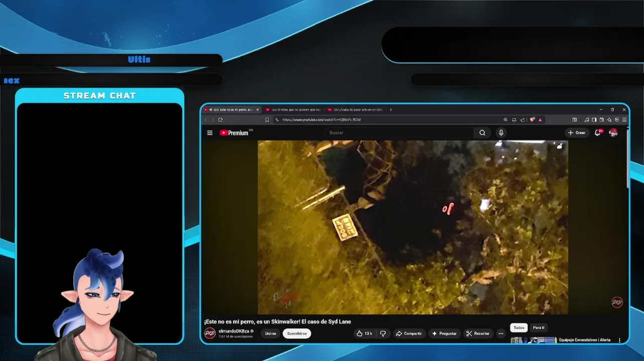
Task: Switch to the third tab 'Acaba de pasar esto'
Action: pos(355,109)
